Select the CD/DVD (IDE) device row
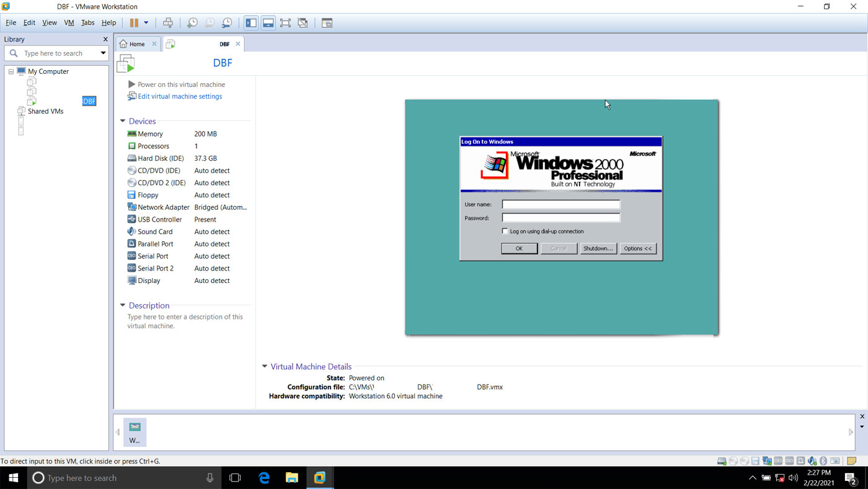The height and width of the screenshot is (489, 868). click(x=187, y=171)
